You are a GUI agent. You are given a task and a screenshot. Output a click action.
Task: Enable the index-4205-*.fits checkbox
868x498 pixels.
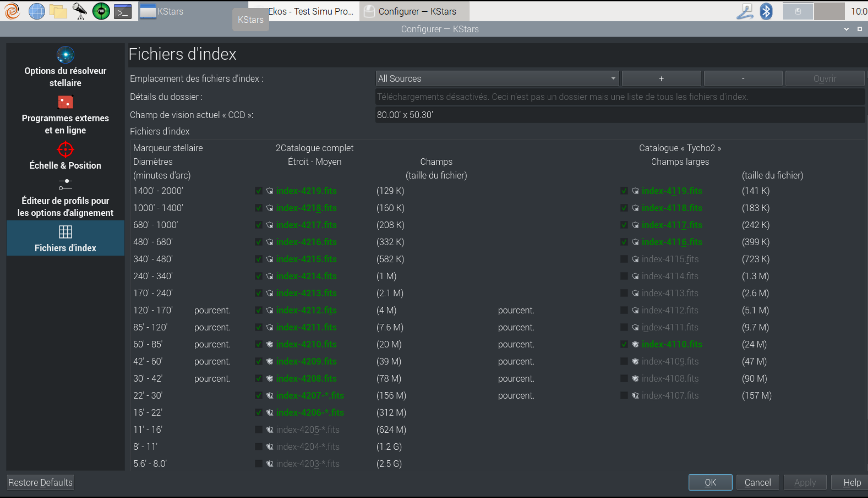click(259, 430)
